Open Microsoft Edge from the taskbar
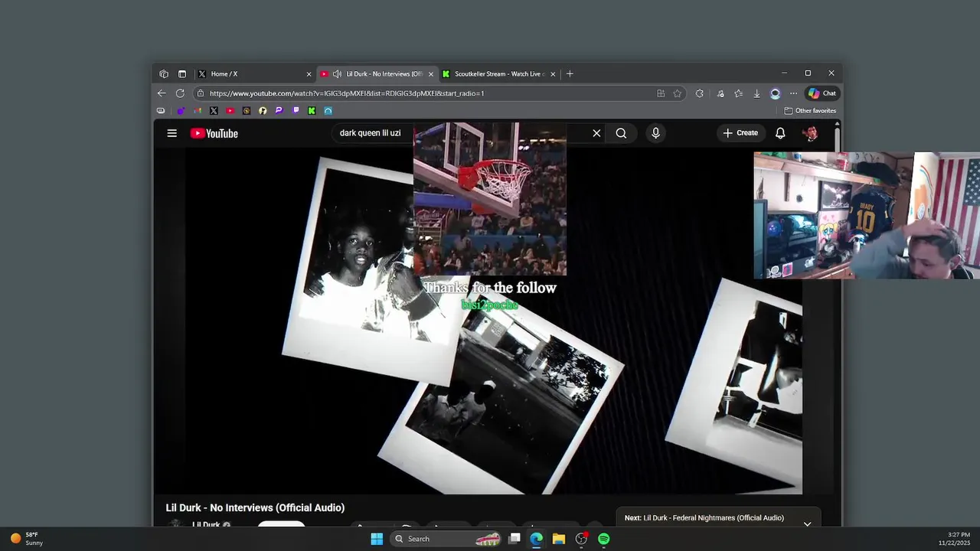980x551 pixels. [x=537, y=539]
